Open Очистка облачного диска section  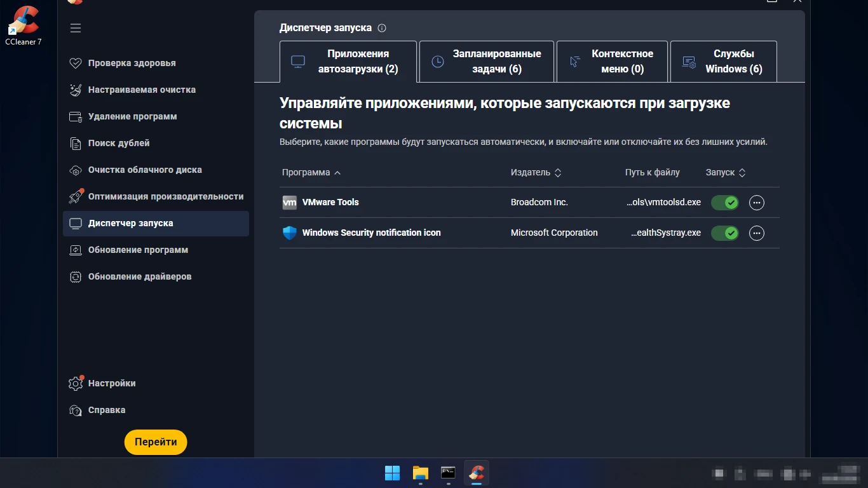click(156, 170)
